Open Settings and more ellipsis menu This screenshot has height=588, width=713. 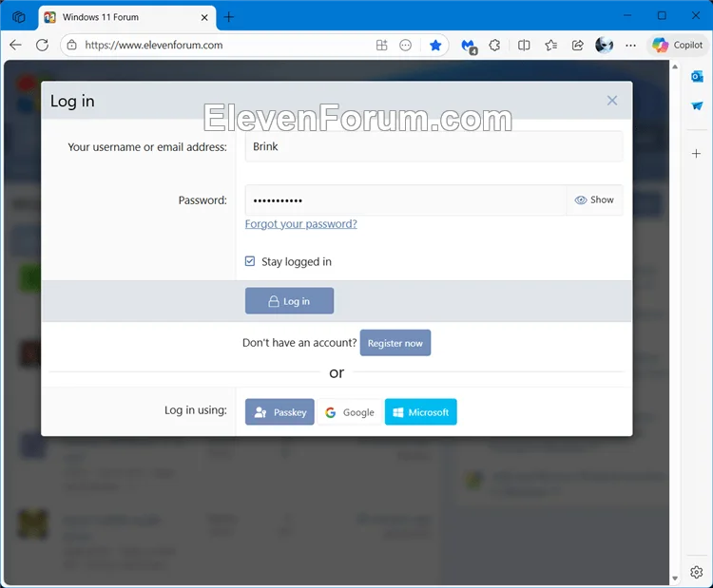pos(630,45)
